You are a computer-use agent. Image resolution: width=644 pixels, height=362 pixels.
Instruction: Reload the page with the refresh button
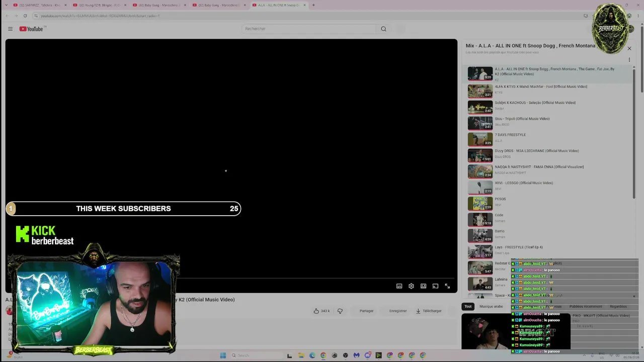click(25, 16)
